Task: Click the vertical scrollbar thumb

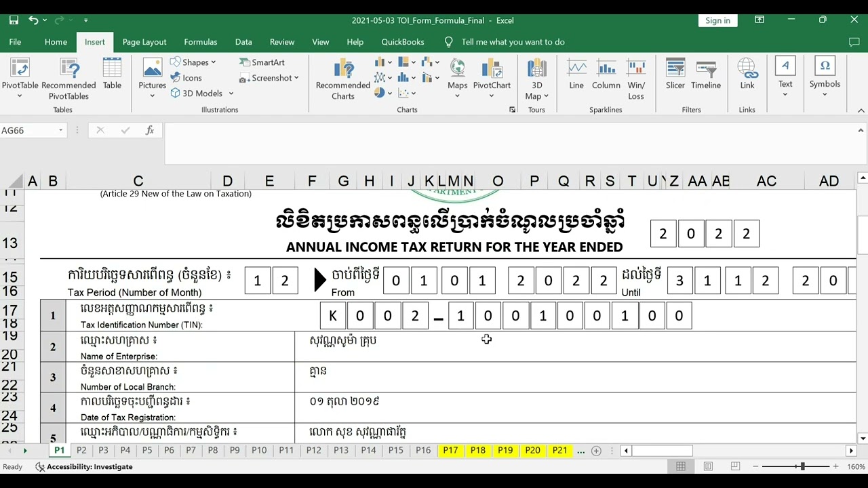Action: point(862,234)
